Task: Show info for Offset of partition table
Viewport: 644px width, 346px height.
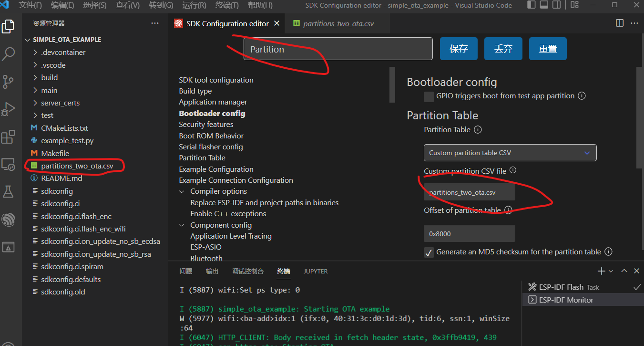Action: [x=508, y=210]
